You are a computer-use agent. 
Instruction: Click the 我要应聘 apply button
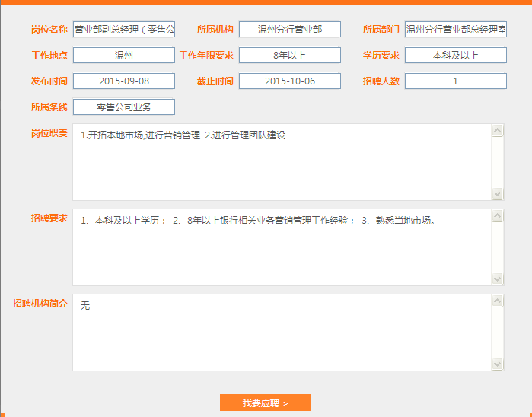265,403
